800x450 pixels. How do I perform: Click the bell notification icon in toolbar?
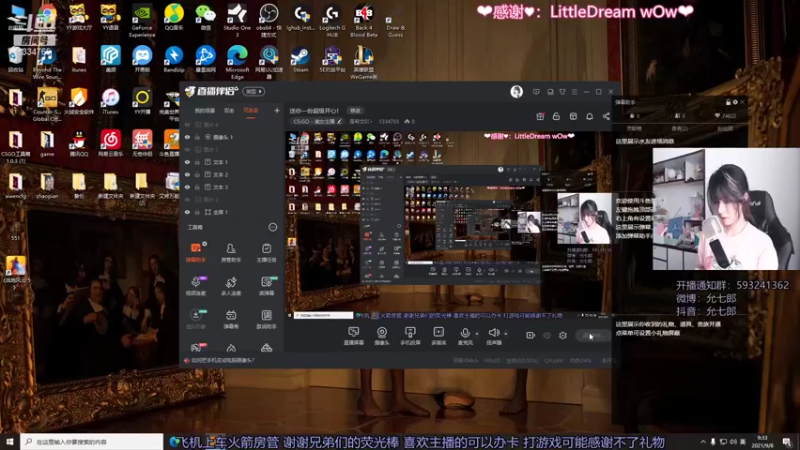tap(589, 116)
